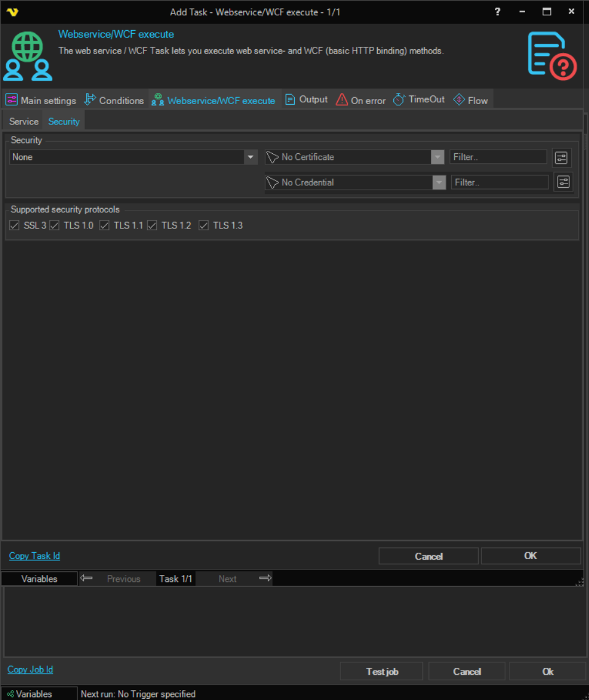Viewport: 589px width, 700px height.
Task: Open the TimeOut tab
Action: (419, 100)
